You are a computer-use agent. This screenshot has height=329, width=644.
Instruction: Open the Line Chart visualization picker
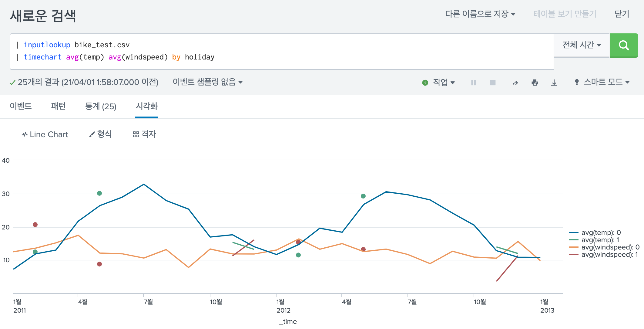(45, 134)
